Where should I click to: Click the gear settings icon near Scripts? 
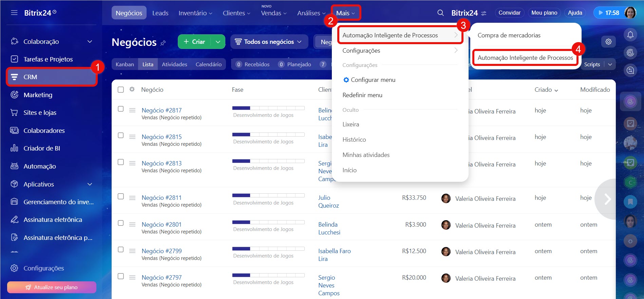pos(608,41)
